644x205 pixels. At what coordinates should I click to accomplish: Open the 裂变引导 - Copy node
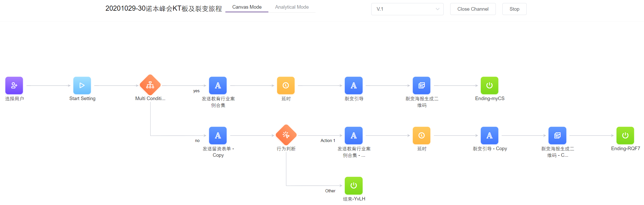[489, 135]
